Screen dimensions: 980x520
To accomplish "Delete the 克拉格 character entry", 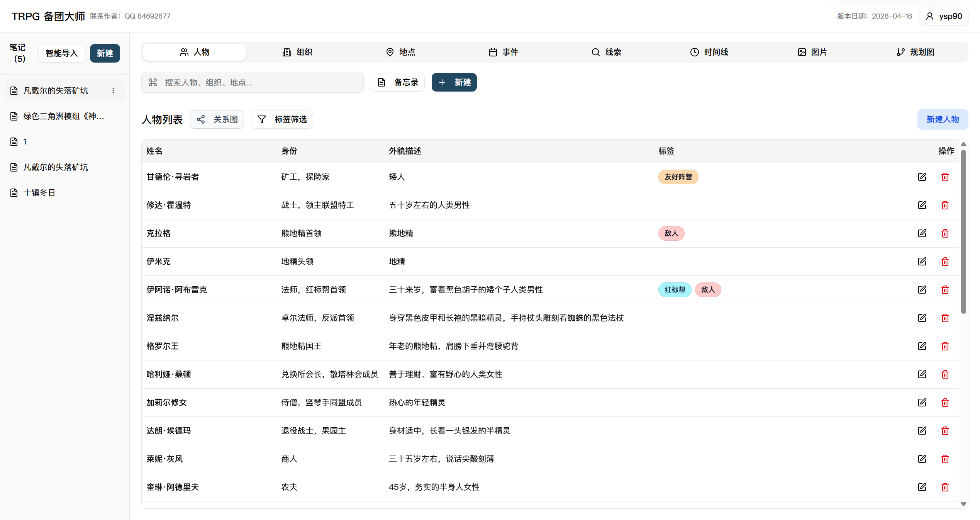I will (x=945, y=233).
